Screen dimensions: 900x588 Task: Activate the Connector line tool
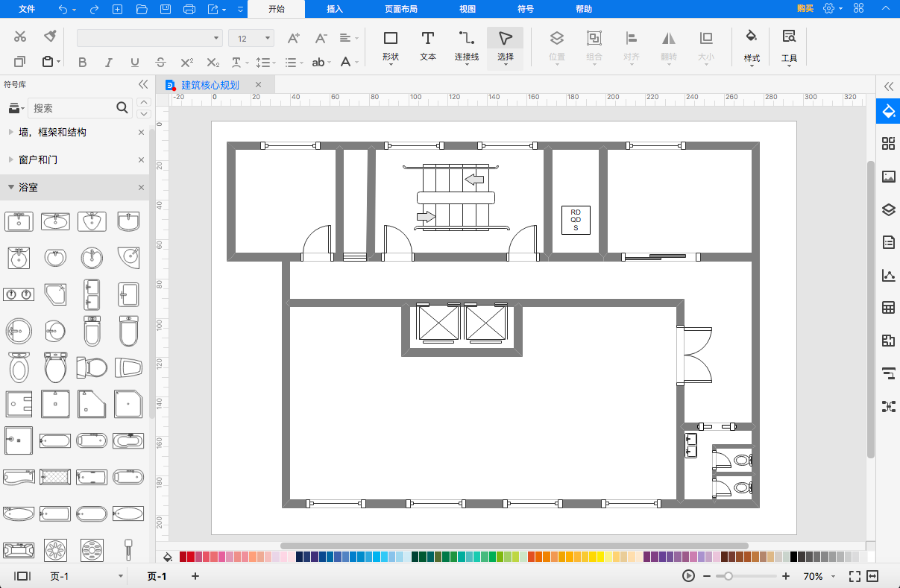point(466,45)
